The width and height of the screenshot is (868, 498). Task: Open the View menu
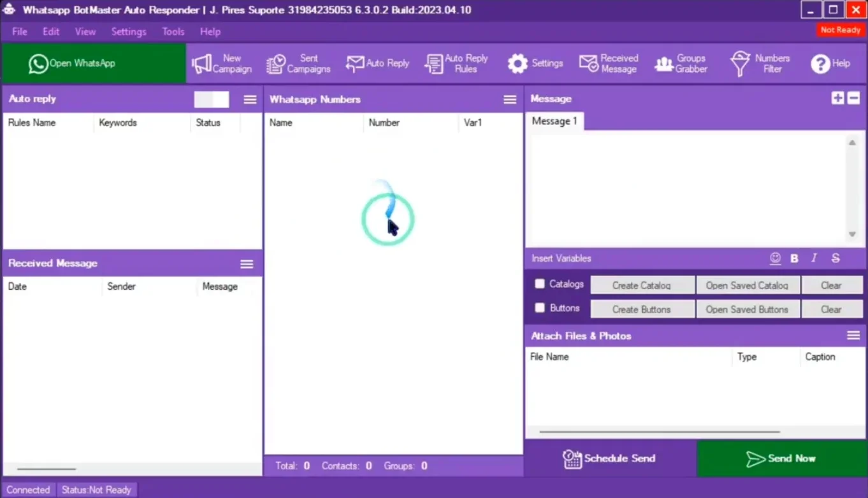point(85,31)
